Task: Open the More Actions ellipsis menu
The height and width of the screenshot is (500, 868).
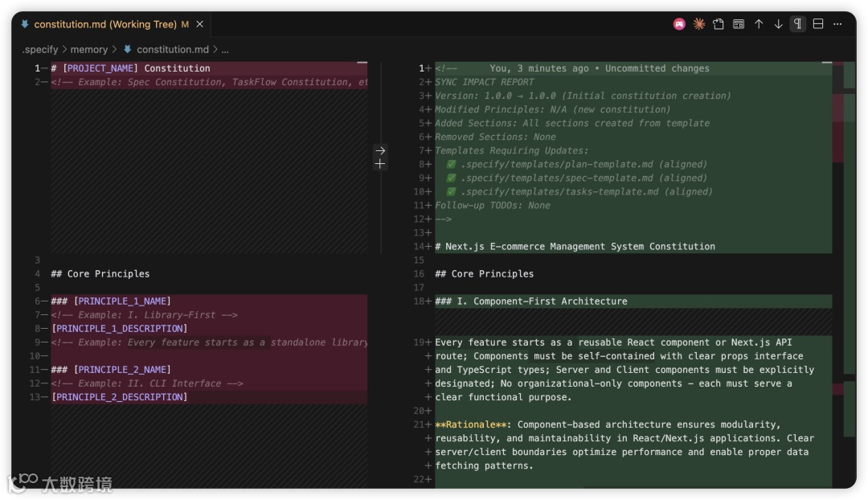Action: [837, 24]
